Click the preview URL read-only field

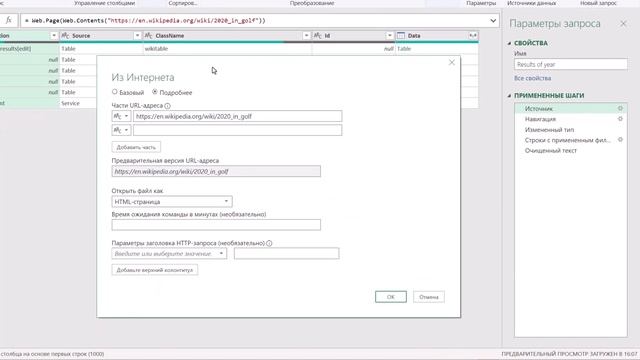(x=216, y=171)
